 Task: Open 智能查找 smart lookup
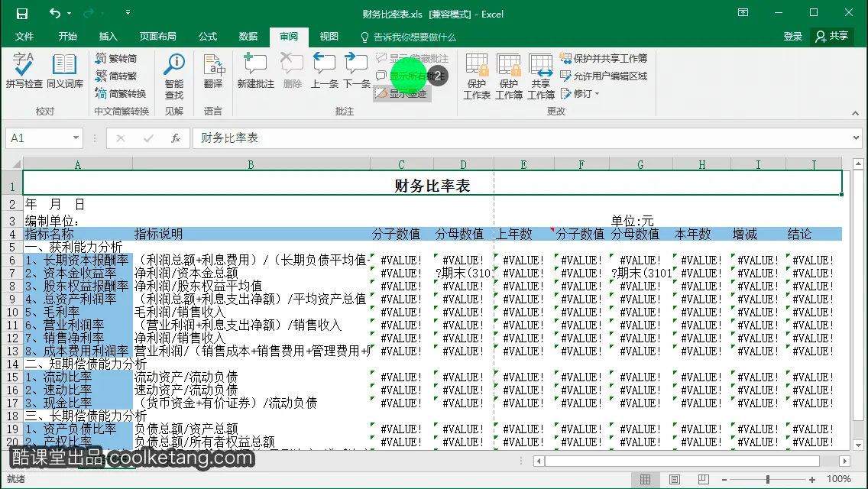click(x=173, y=76)
